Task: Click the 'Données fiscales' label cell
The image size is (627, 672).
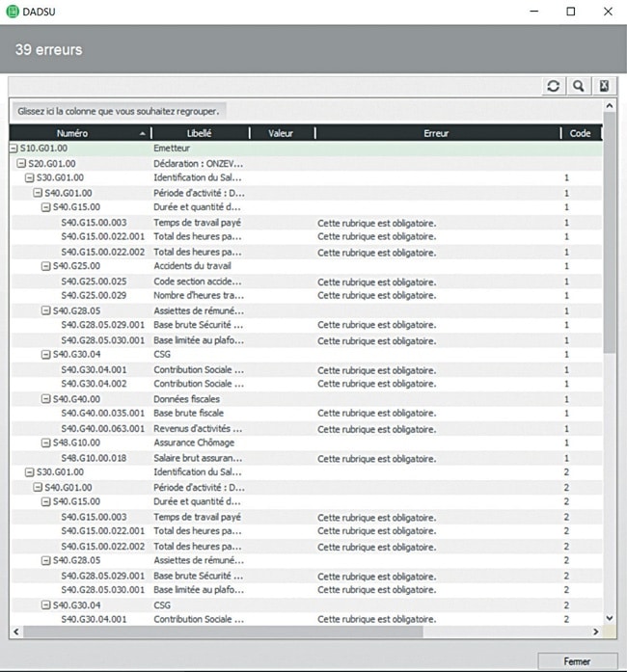Action: (x=186, y=399)
